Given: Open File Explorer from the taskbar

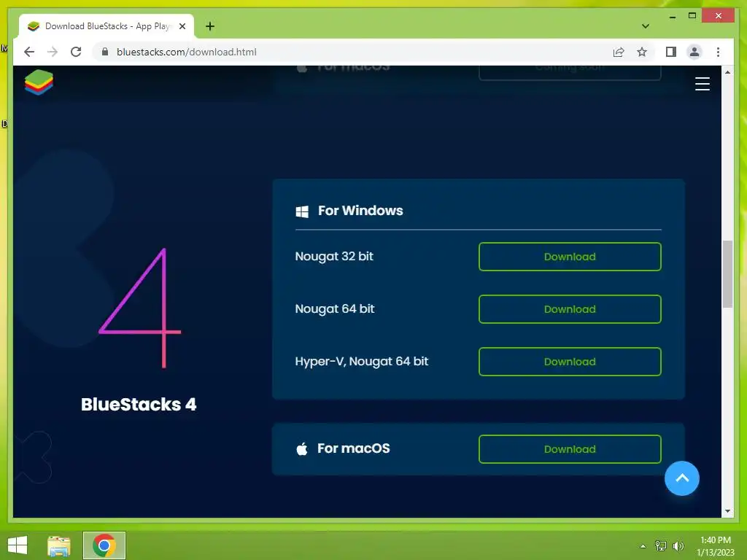Looking at the screenshot, I should tap(59, 545).
